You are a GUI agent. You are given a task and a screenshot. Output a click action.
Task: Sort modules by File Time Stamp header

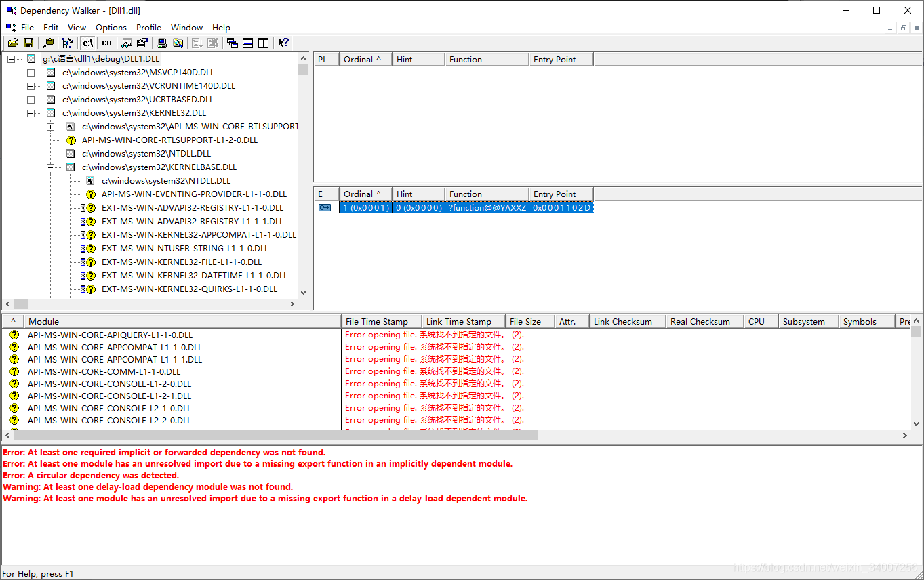pos(382,321)
